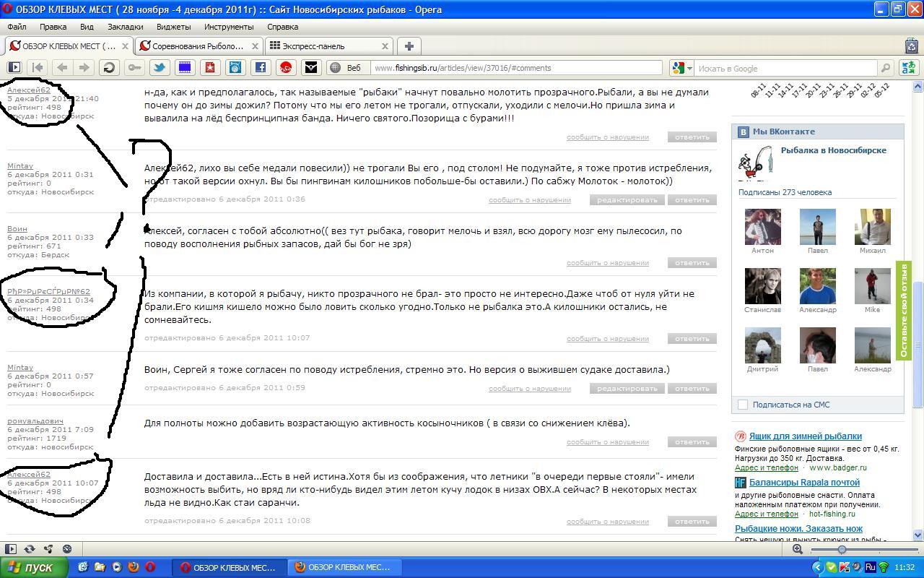Toggle the Opera side panel button
This screenshot has width=924, height=578.
pyautogui.click(x=14, y=68)
